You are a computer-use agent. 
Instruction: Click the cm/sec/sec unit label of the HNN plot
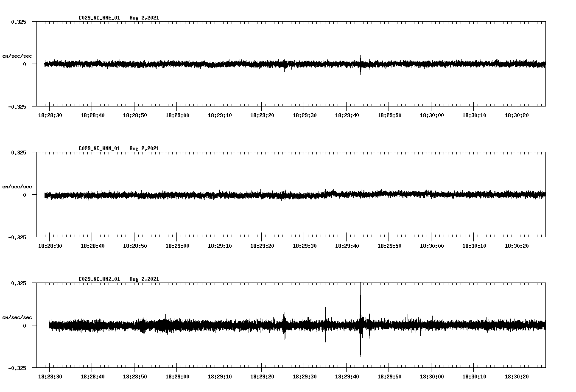point(17,187)
